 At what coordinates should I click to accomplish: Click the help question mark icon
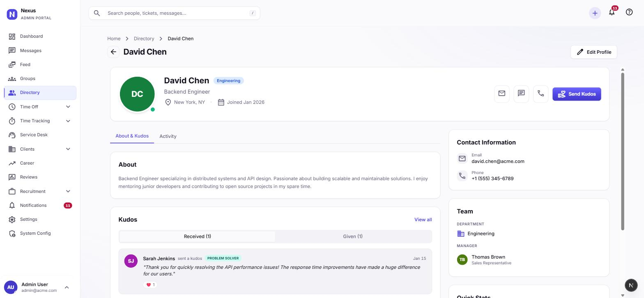point(629,12)
